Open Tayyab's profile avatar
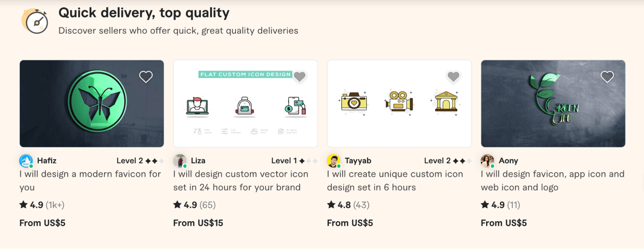The width and height of the screenshot is (644, 249). (x=334, y=161)
